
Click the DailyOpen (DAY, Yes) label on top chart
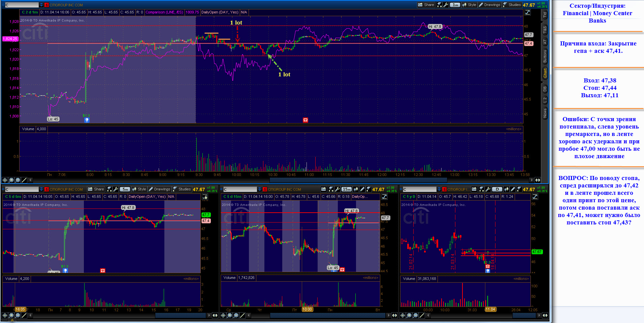(x=220, y=12)
